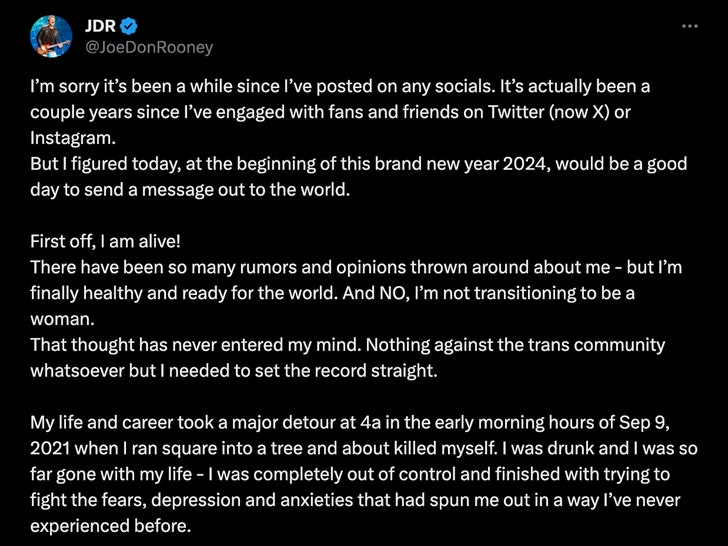Click the blue verified checkmark badge

coord(129,26)
